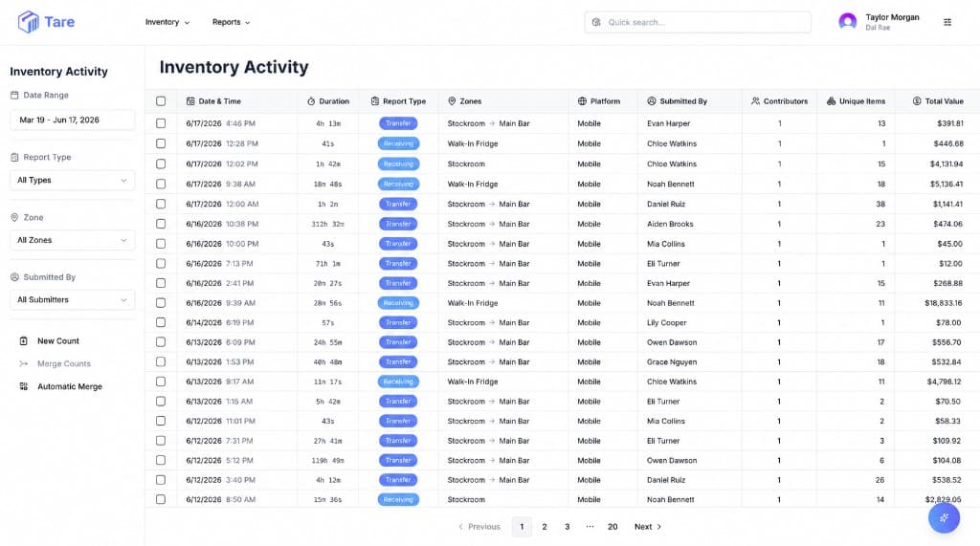Open the Mar 19 - Jun 17, 2026 date picker

(73, 120)
